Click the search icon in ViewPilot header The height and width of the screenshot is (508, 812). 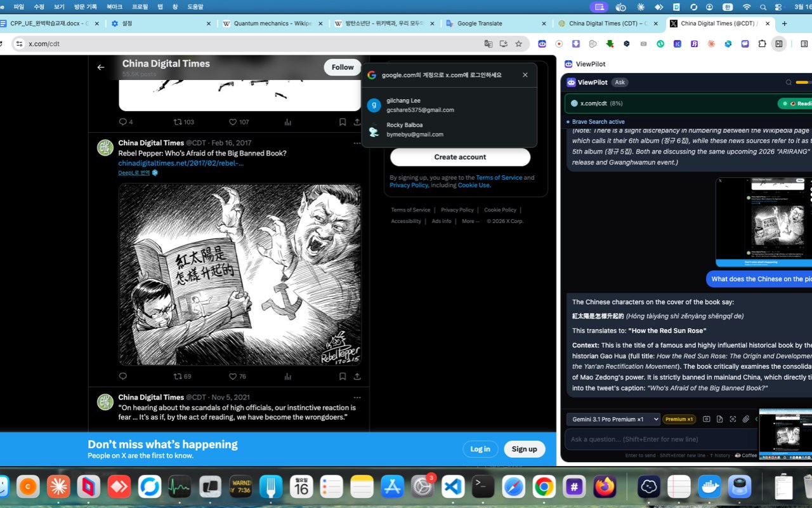tap(789, 83)
